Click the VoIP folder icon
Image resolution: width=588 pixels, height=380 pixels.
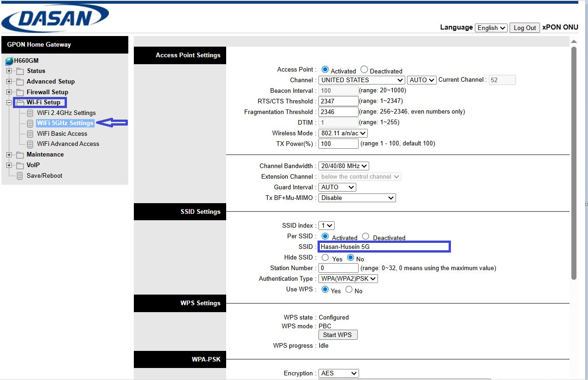click(20, 165)
